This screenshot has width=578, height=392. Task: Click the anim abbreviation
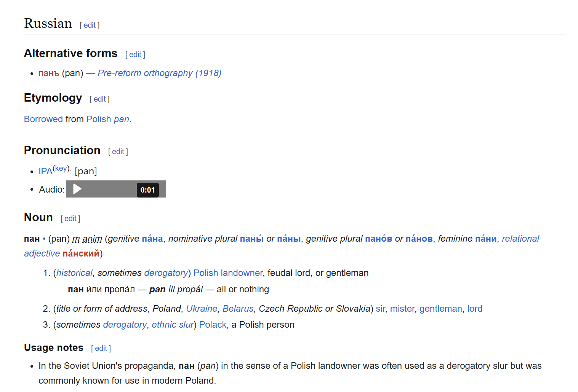92,239
